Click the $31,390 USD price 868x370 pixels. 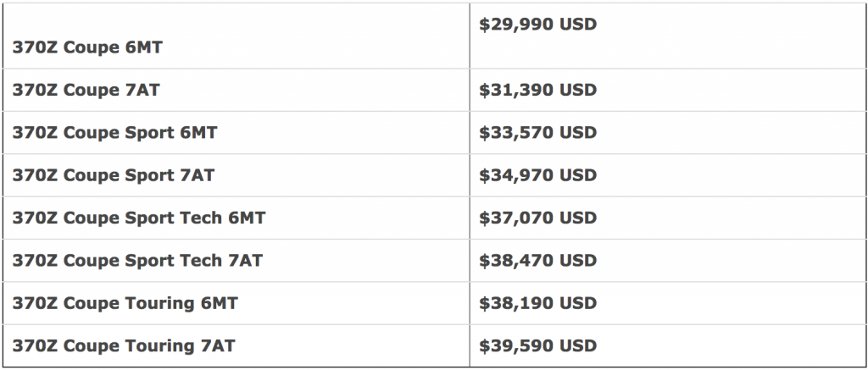click(x=537, y=90)
